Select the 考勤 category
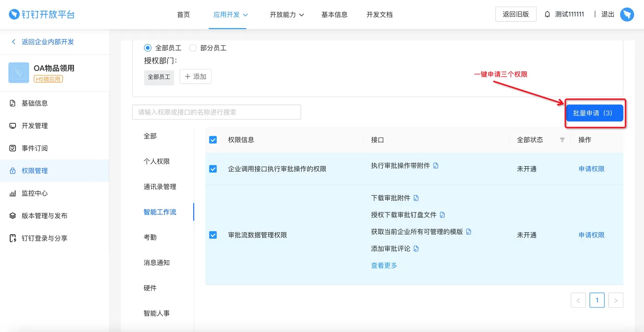The image size is (644, 332). point(150,237)
